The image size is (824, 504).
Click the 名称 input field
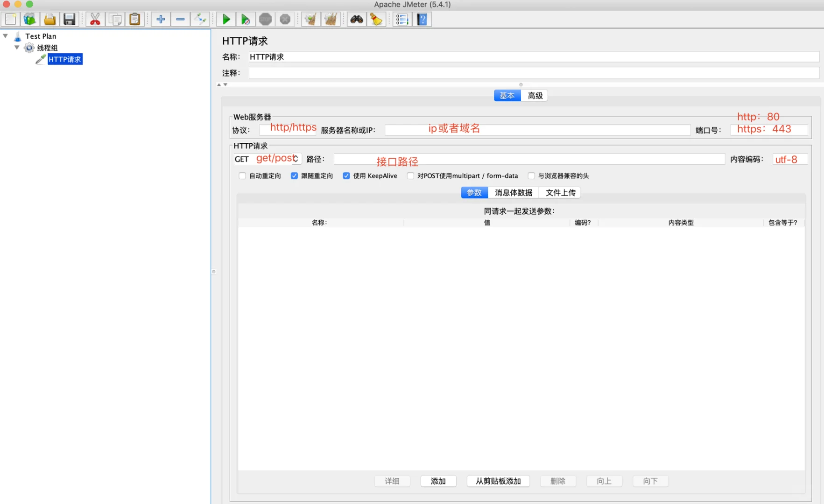(x=534, y=57)
